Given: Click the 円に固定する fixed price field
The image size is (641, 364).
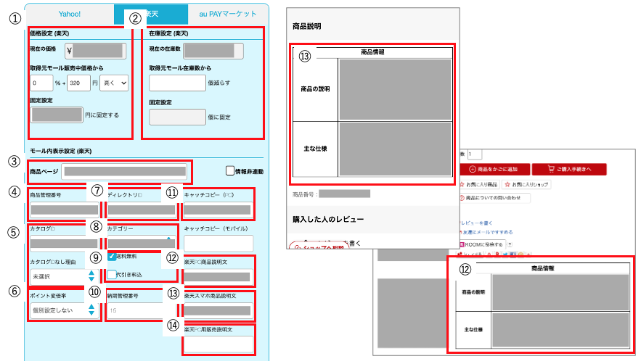Looking at the screenshot, I should (57, 115).
